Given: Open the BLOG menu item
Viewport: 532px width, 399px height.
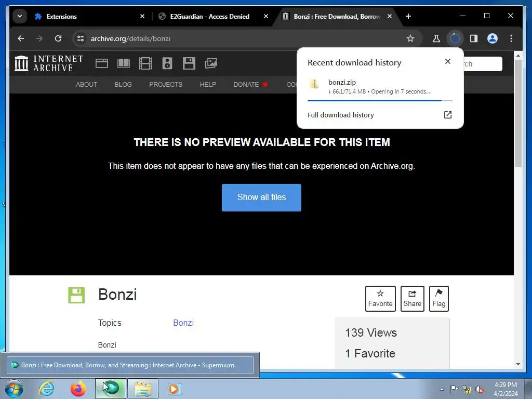Looking at the screenshot, I should coord(123,85).
